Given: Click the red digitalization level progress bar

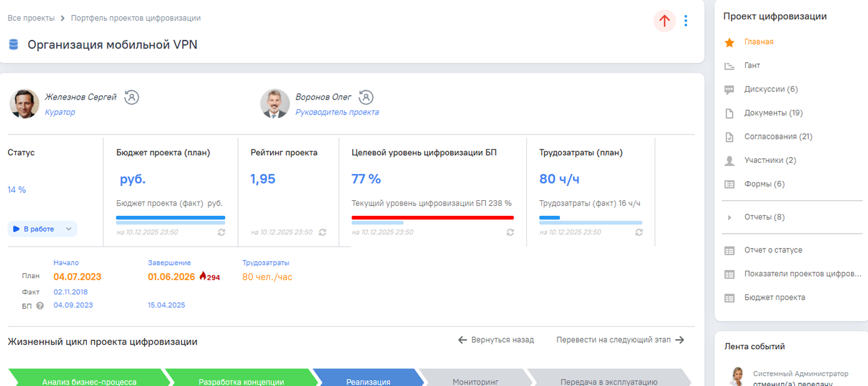Looking at the screenshot, I should click(432, 218).
